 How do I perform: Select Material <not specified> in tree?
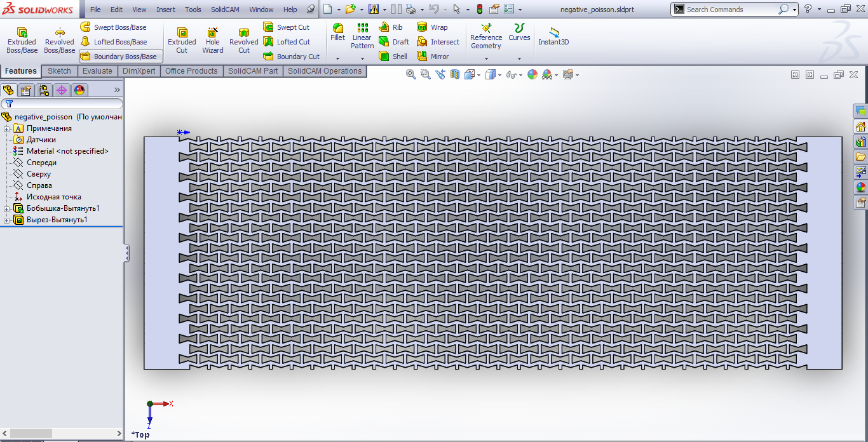(x=67, y=151)
